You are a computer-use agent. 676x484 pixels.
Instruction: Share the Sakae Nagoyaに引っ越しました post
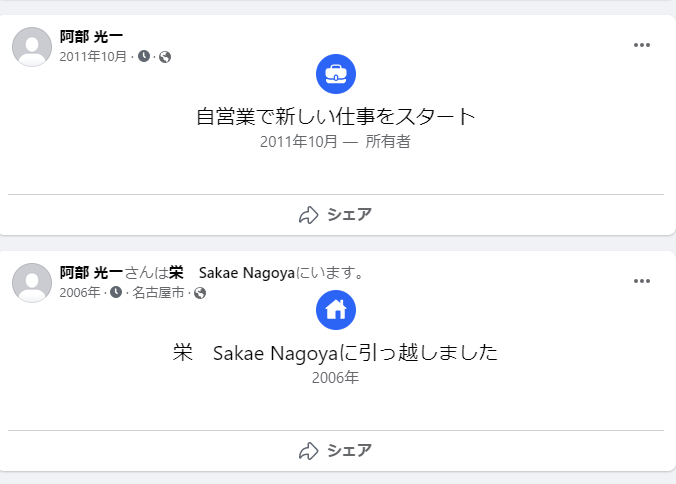click(x=336, y=450)
